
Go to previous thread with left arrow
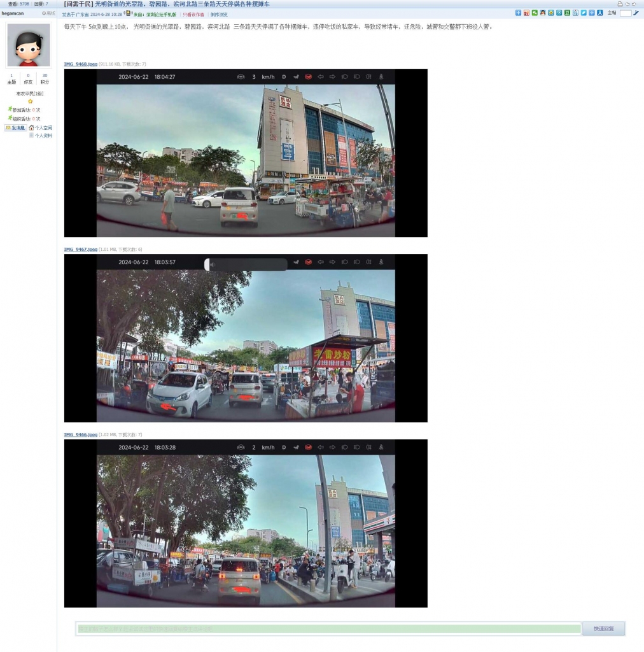click(x=627, y=4)
